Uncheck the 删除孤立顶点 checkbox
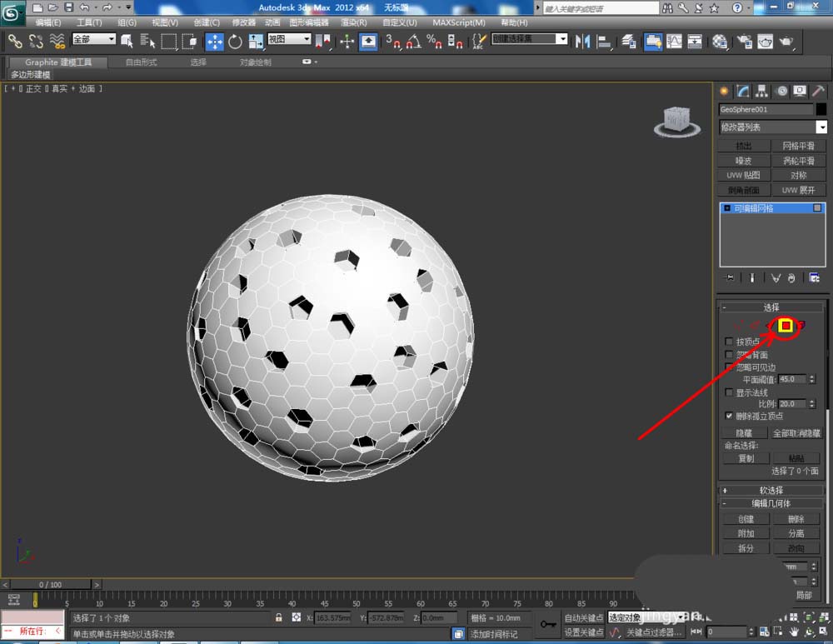 [730, 416]
